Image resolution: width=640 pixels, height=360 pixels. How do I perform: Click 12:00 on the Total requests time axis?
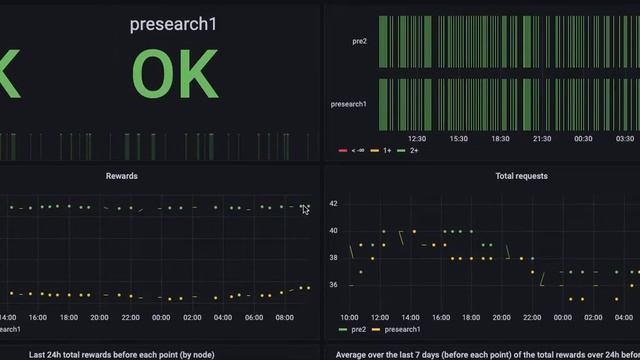380,317
